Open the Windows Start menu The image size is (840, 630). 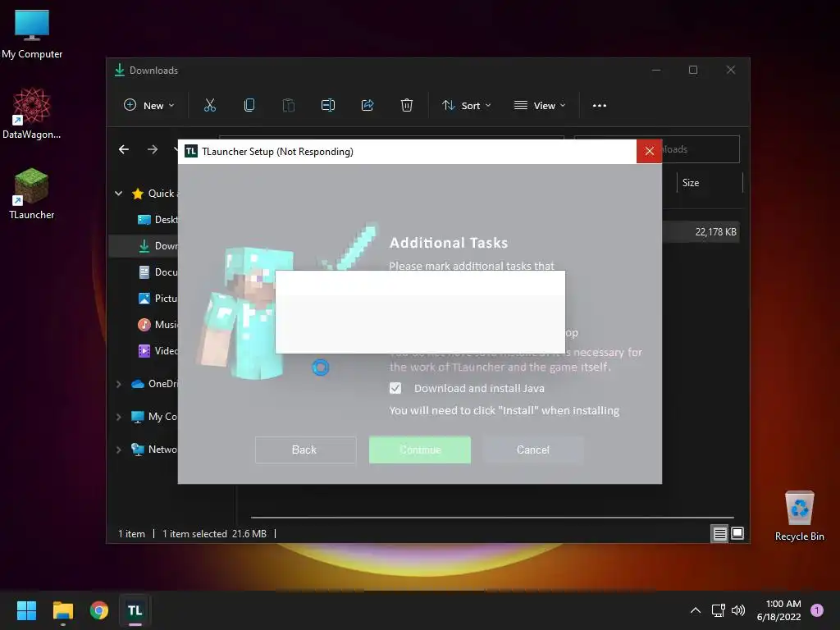pyautogui.click(x=26, y=610)
